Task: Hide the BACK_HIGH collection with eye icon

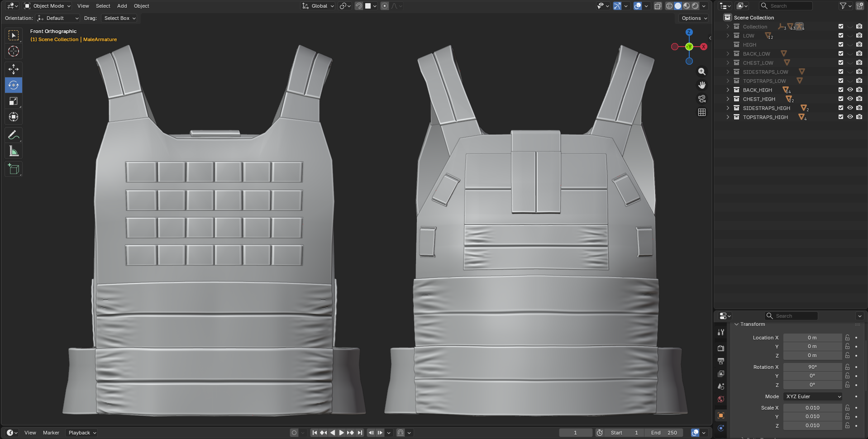Action: (850, 90)
